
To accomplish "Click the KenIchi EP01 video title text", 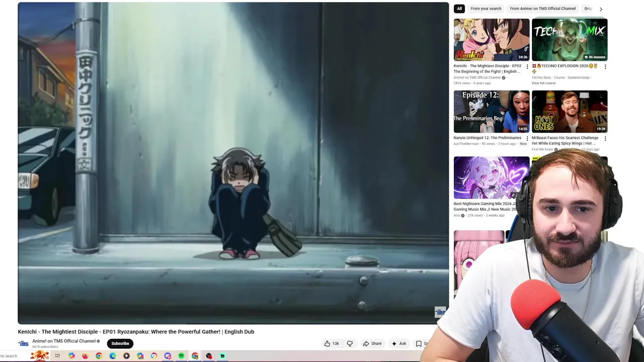I will coord(136,332).
